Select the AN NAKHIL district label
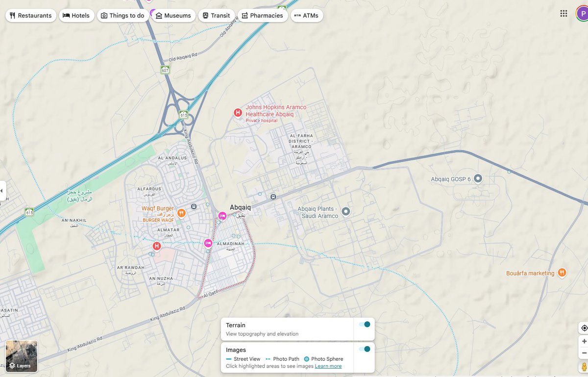Screen dimensions: 588x377 pos(74,221)
